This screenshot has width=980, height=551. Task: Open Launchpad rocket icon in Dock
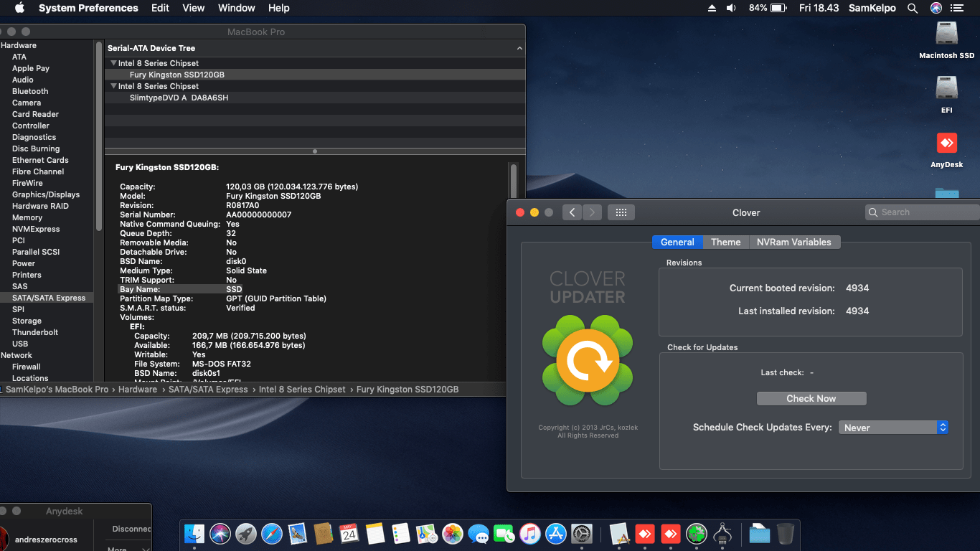(246, 534)
